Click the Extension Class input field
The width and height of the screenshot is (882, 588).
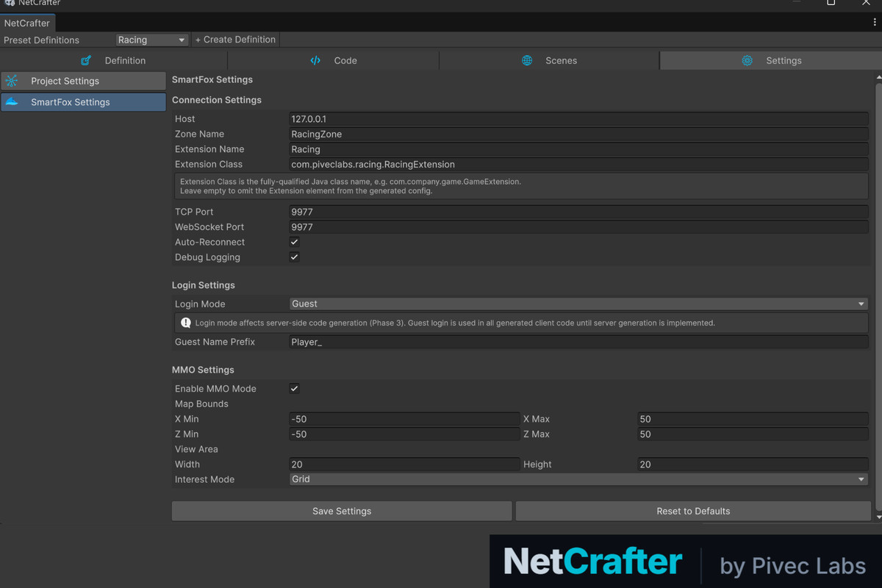click(x=579, y=164)
